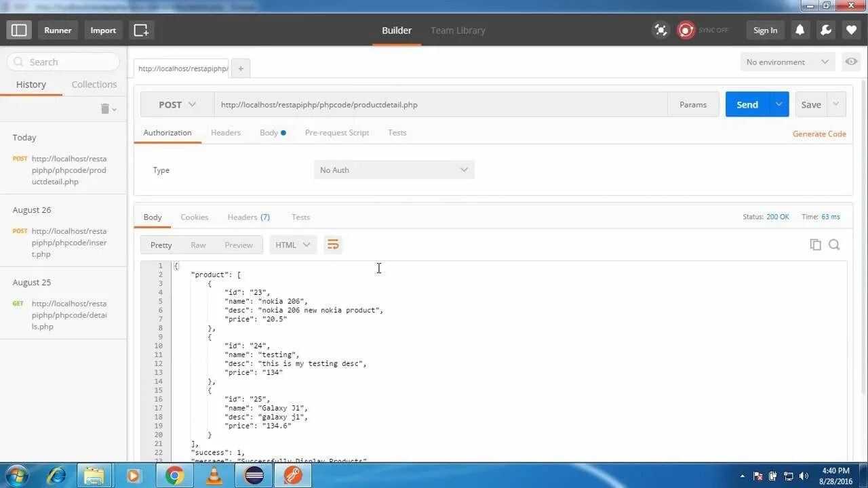Open Chrome from taskbar
This screenshot has height=488, width=868.
[174, 475]
